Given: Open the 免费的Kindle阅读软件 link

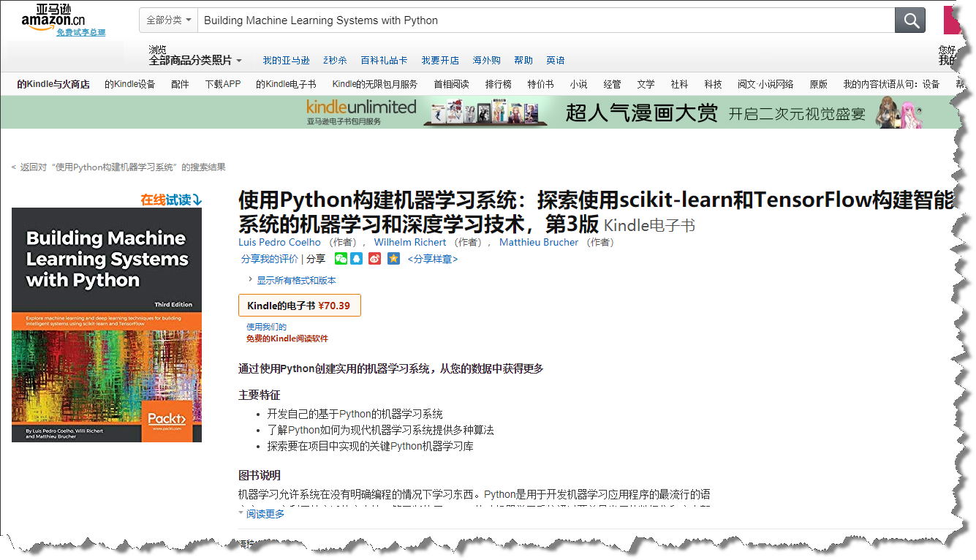Looking at the screenshot, I should pyautogui.click(x=287, y=338).
